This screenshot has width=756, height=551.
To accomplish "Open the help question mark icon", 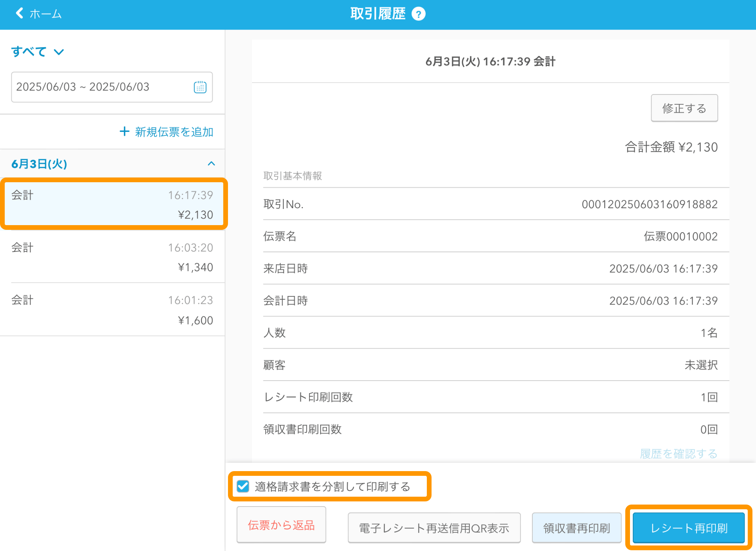I will point(418,14).
